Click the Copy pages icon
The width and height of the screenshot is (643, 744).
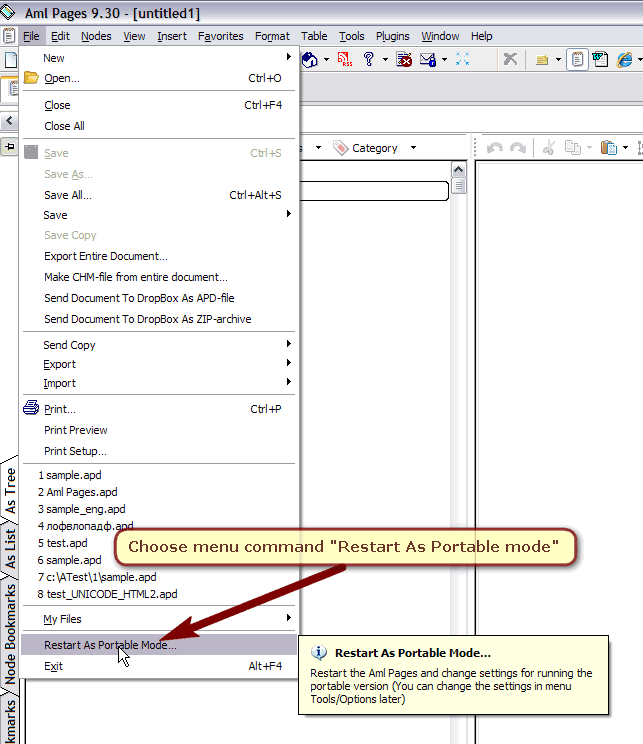(572, 148)
